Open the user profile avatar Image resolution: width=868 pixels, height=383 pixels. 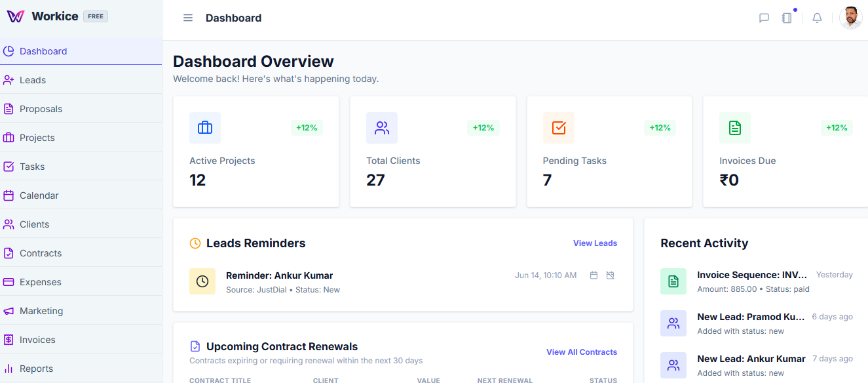[x=851, y=18]
